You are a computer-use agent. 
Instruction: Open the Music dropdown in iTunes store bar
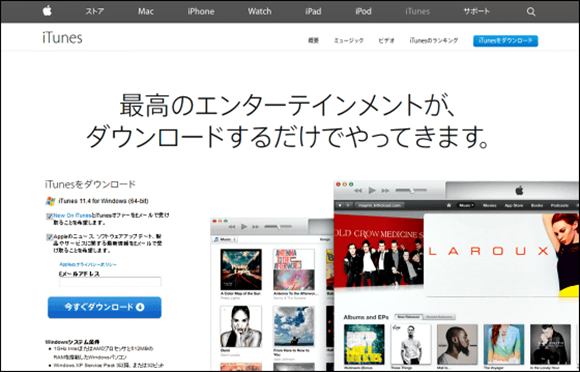click(x=466, y=205)
